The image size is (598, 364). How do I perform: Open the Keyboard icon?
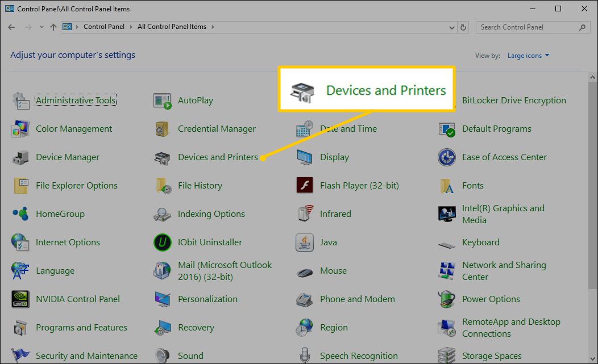pyautogui.click(x=447, y=244)
